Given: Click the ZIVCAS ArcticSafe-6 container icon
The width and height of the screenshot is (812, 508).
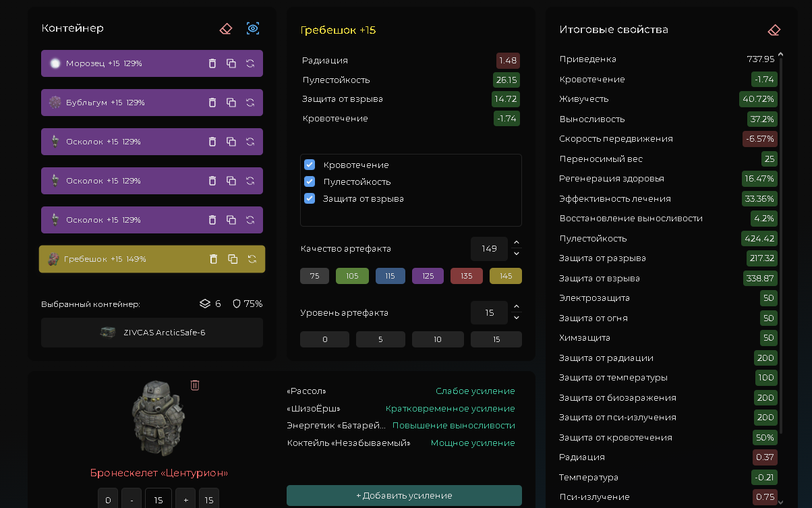Looking at the screenshot, I should [108, 333].
